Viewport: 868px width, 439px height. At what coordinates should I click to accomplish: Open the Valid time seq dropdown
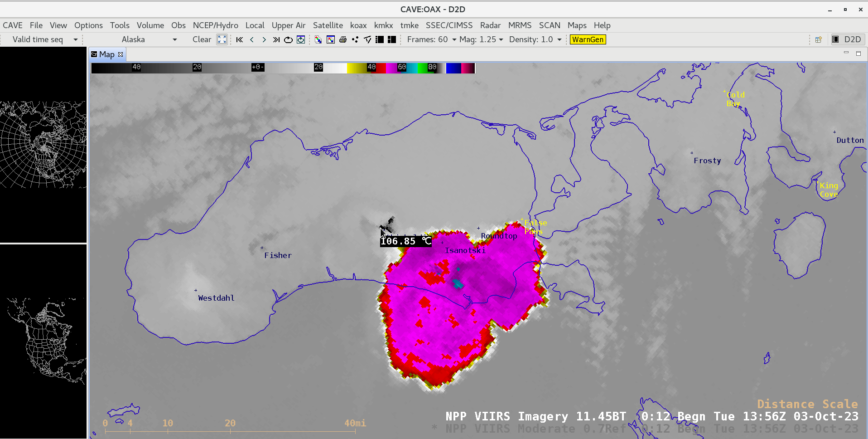click(44, 39)
